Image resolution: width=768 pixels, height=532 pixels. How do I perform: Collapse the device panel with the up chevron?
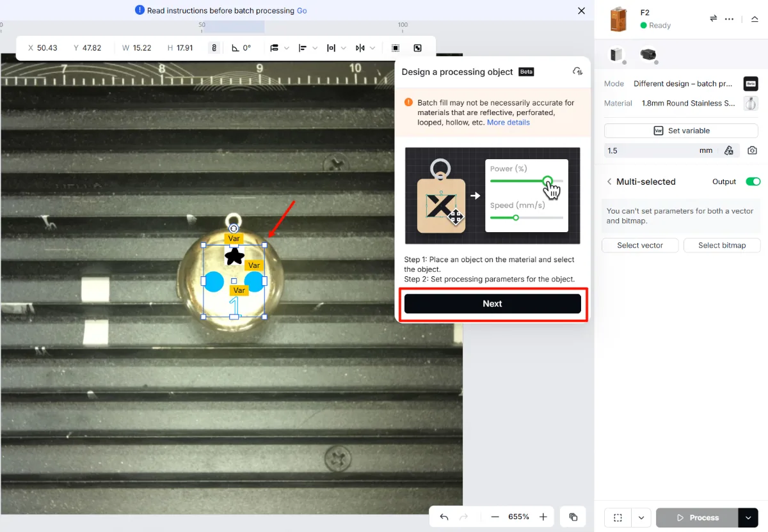pyautogui.click(x=755, y=19)
